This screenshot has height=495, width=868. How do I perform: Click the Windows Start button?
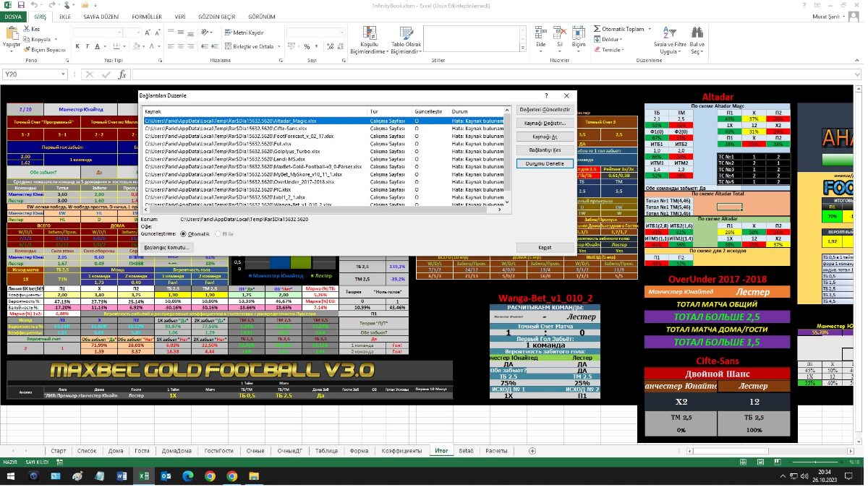pos(11,476)
